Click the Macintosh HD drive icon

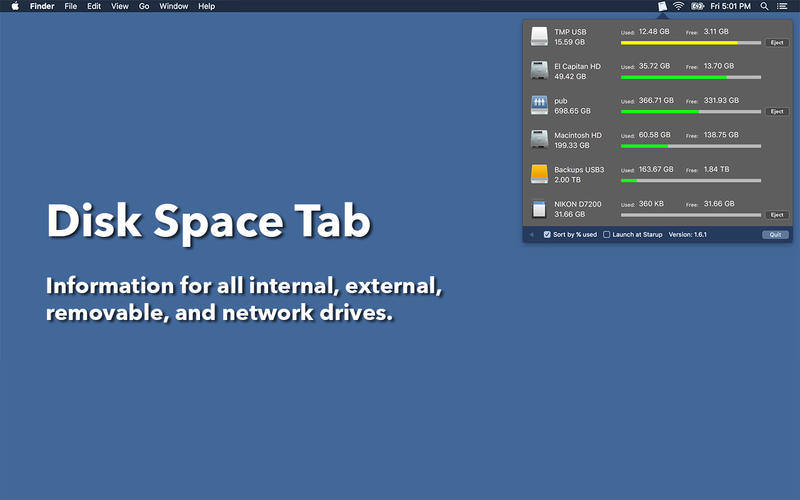pyautogui.click(x=539, y=139)
